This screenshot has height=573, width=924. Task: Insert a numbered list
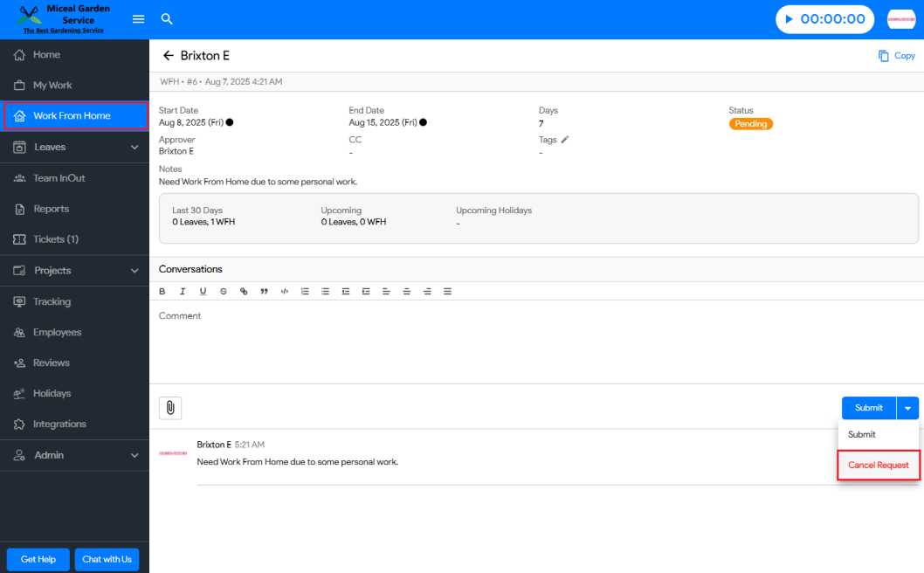point(305,291)
